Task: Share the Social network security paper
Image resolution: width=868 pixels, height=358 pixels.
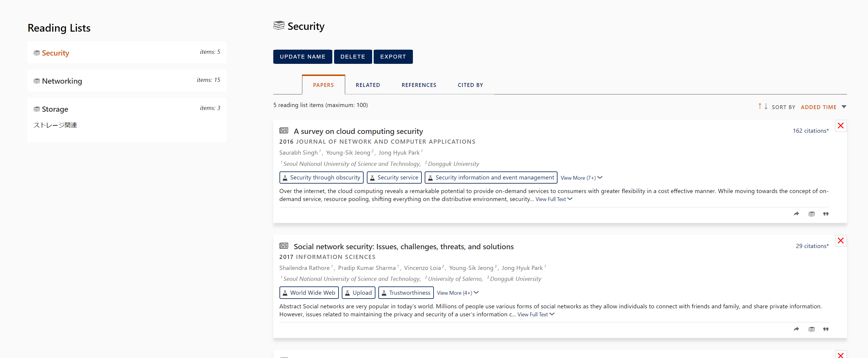Action: tap(796, 329)
